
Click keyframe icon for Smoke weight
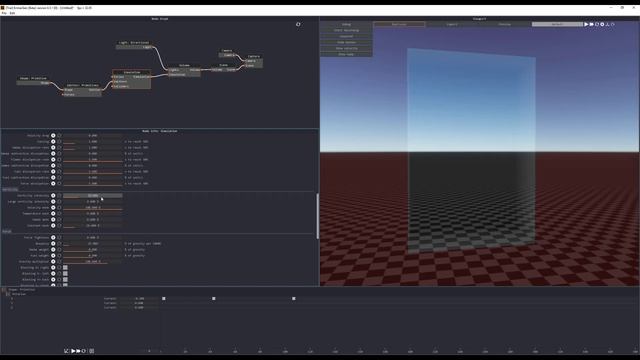[53, 249]
